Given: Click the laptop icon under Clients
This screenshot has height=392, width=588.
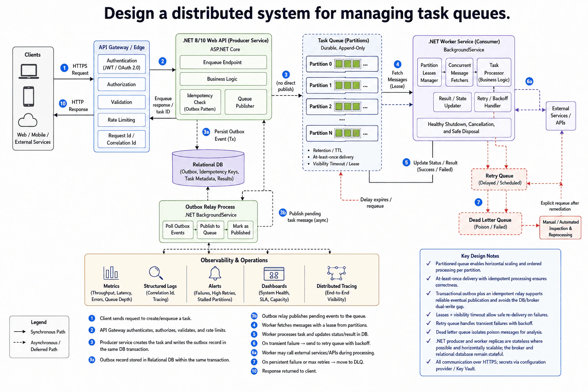Looking at the screenshot, I should coord(29,72).
